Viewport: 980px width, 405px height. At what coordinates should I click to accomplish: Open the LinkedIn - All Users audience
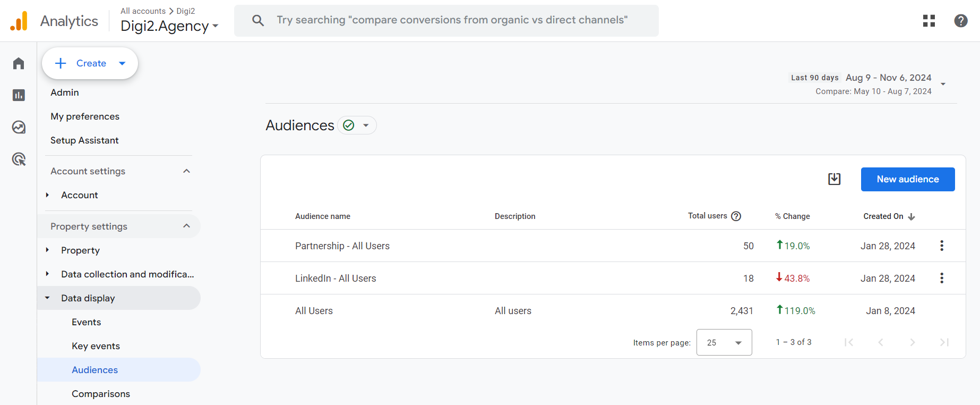[x=336, y=279]
